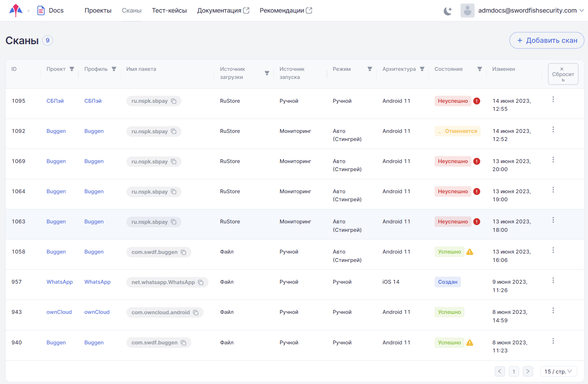Go to previous page arrow
This screenshot has height=384, width=588.
click(500, 371)
